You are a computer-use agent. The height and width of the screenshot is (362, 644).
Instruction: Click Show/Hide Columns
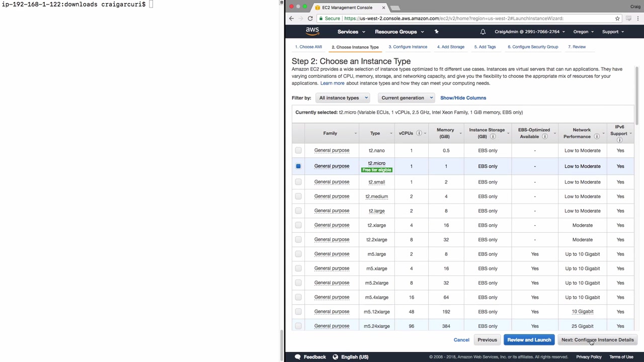[x=463, y=98]
